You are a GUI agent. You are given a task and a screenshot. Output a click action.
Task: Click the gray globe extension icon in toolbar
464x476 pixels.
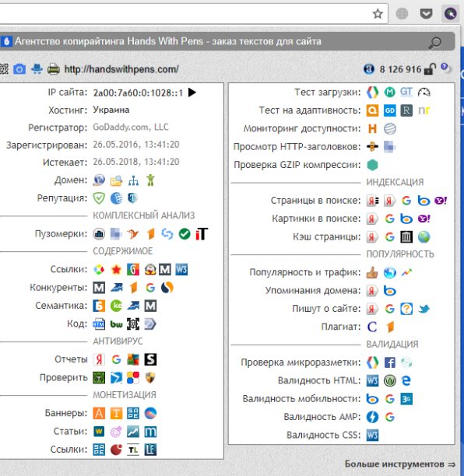coord(402,14)
